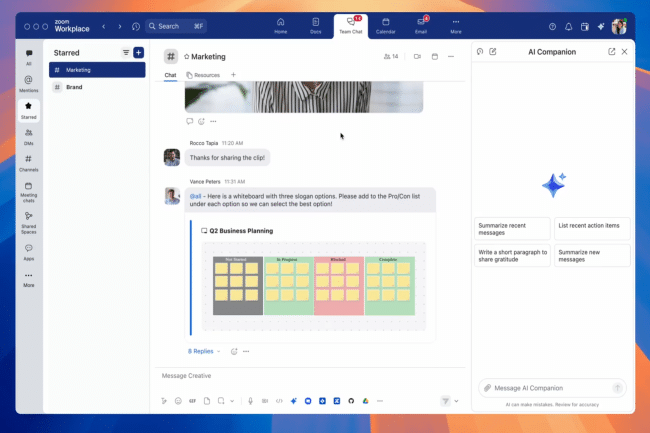The width and height of the screenshot is (650, 433).
Task: Close the AI Companion panel
Action: click(x=624, y=51)
